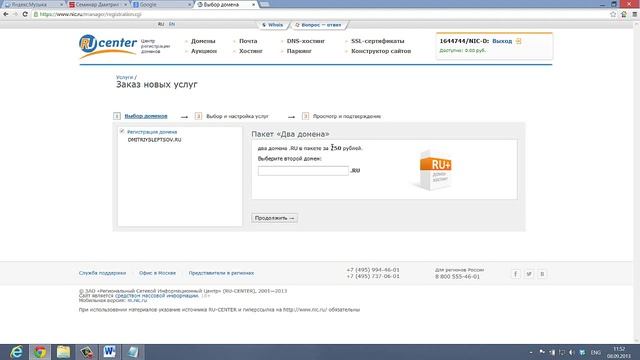Click the Action Center flag tray icon
Screen dimensions: 640x360
pyautogui.click(x=542, y=352)
